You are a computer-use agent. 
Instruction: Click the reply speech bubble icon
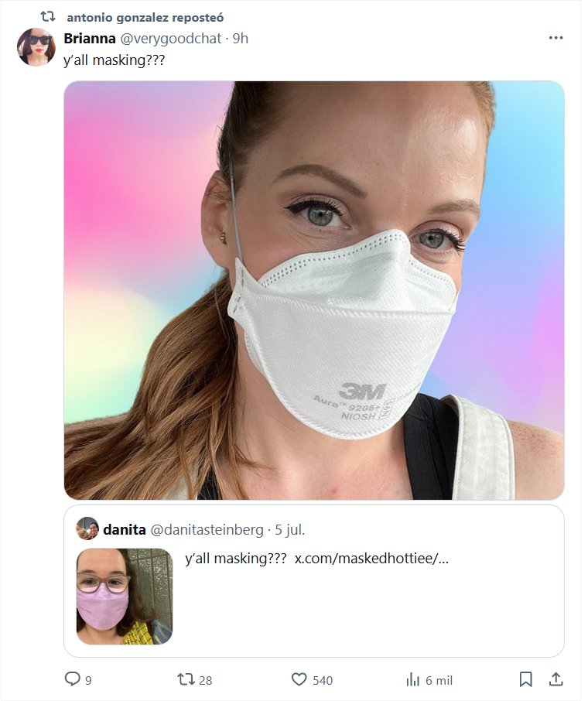pyautogui.click(x=73, y=679)
